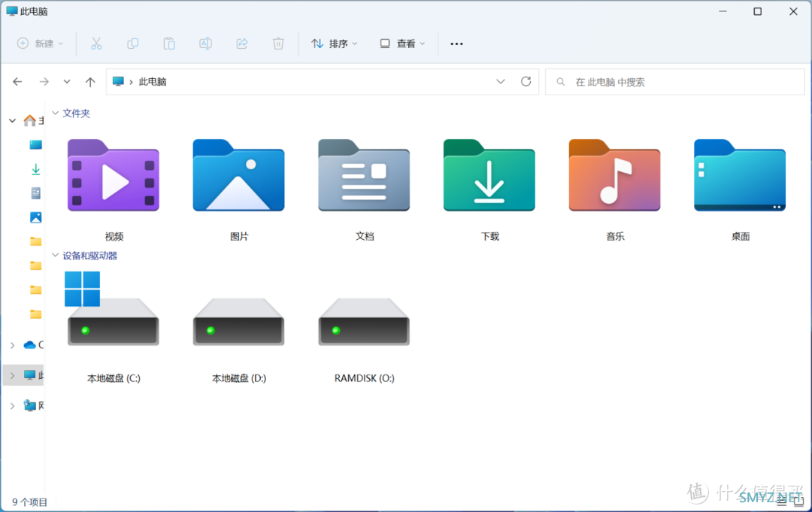This screenshot has width=812, height=512.
Task: Select the 视频 videos folder
Action: tap(114, 190)
